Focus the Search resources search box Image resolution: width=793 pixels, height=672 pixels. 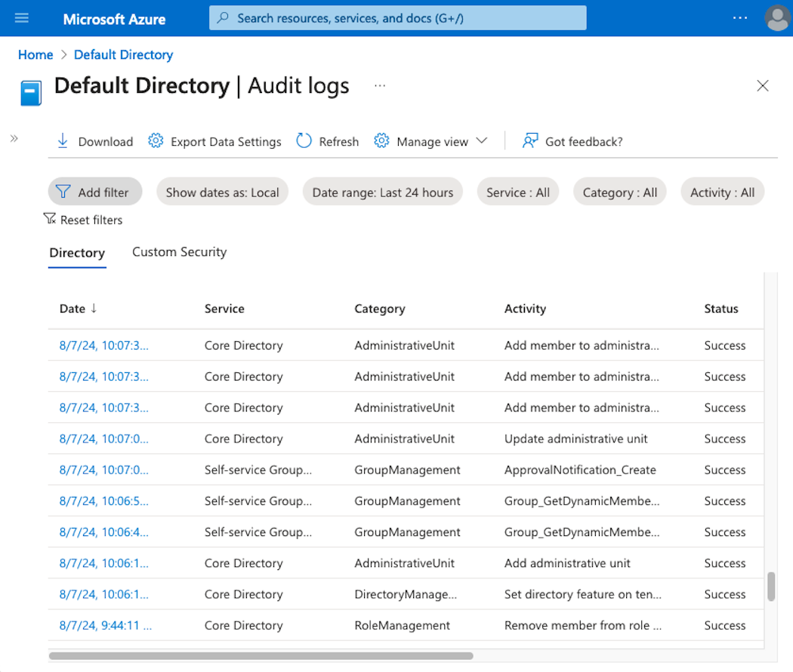[397, 18]
